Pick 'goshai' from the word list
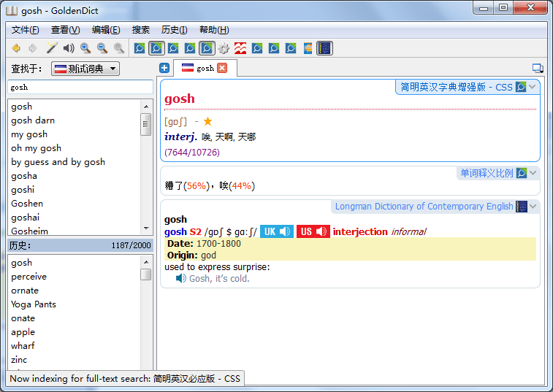553x392 pixels. 74,218
